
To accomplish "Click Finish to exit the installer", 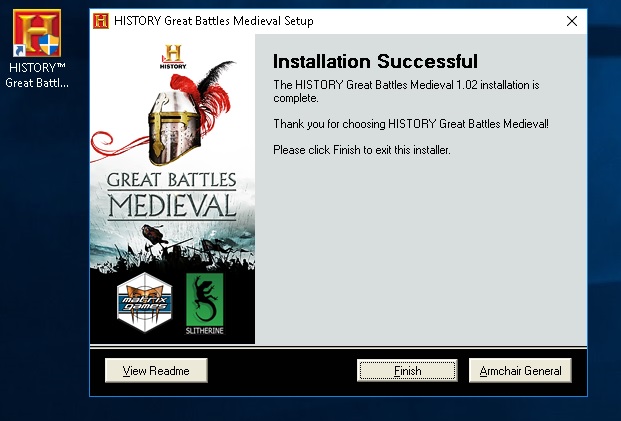I will [407, 371].
